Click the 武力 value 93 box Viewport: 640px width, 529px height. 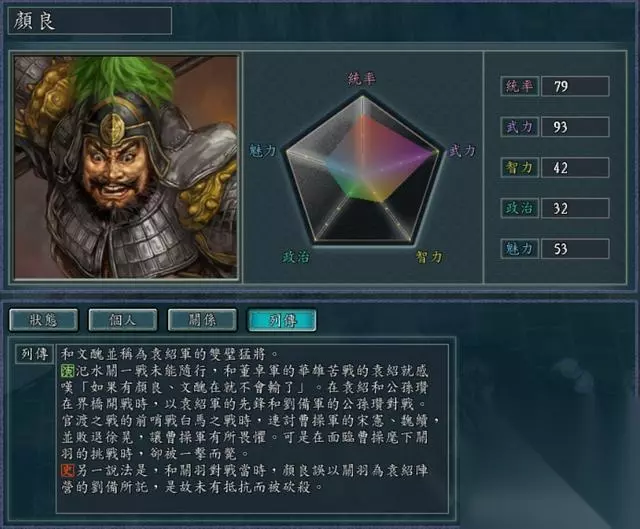coord(575,127)
